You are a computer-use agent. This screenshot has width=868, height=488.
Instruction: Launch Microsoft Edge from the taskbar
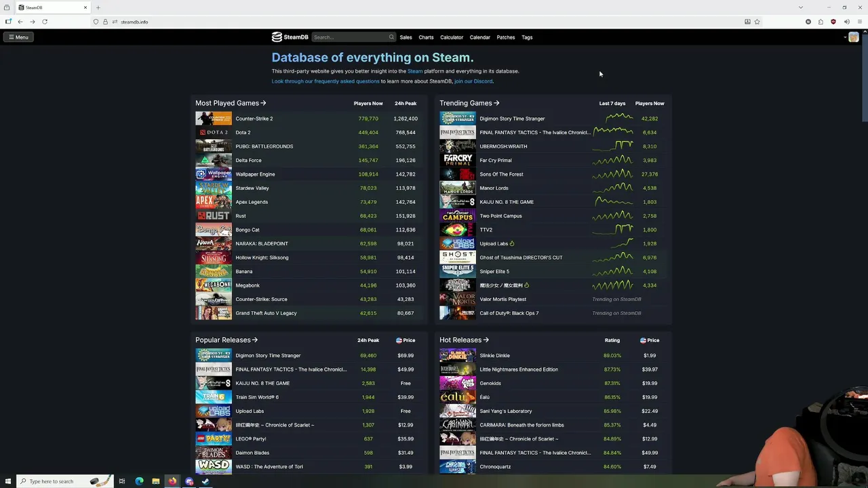pyautogui.click(x=139, y=481)
